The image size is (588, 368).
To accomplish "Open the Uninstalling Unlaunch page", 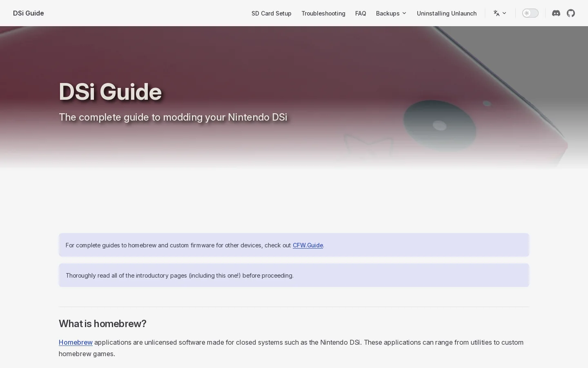I will pyautogui.click(x=447, y=13).
